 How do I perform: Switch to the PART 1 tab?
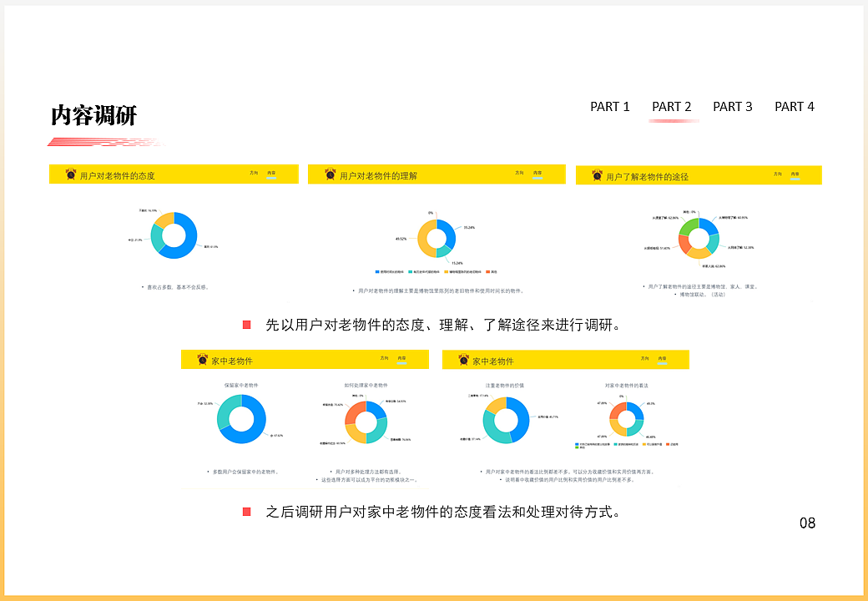[x=611, y=106]
